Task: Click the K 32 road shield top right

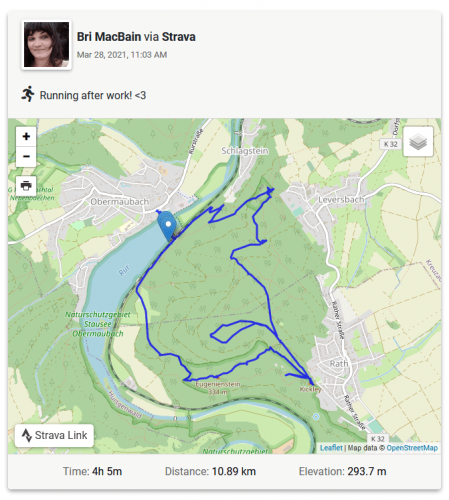Action: pyautogui.click(x=390, y=144)
